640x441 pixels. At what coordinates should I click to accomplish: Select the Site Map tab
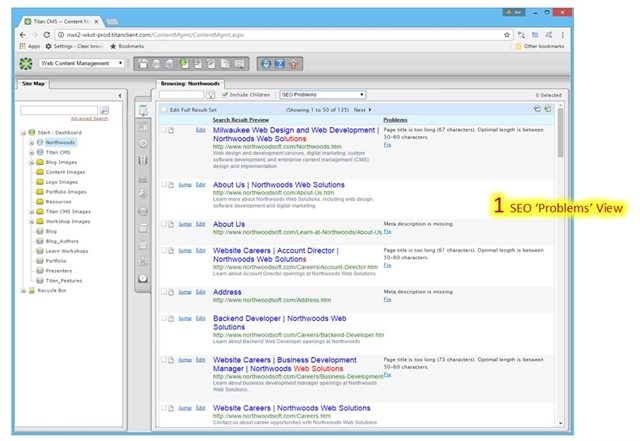(x=33, y=83)
